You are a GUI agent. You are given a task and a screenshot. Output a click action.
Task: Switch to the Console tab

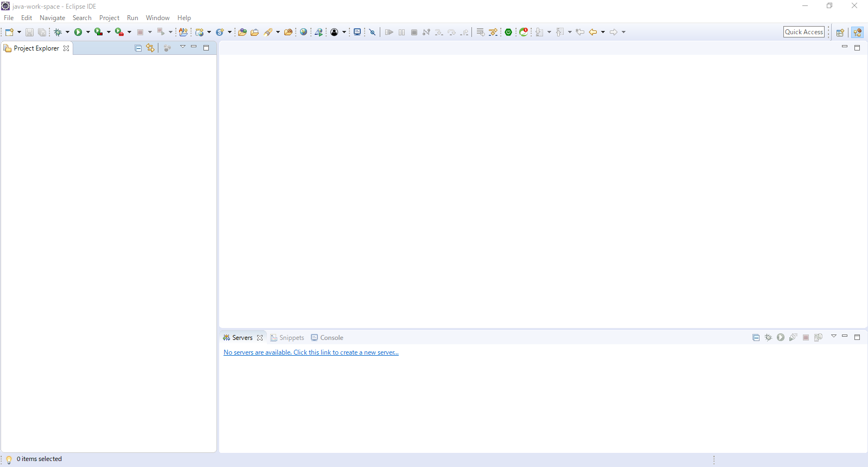point(327,338)
